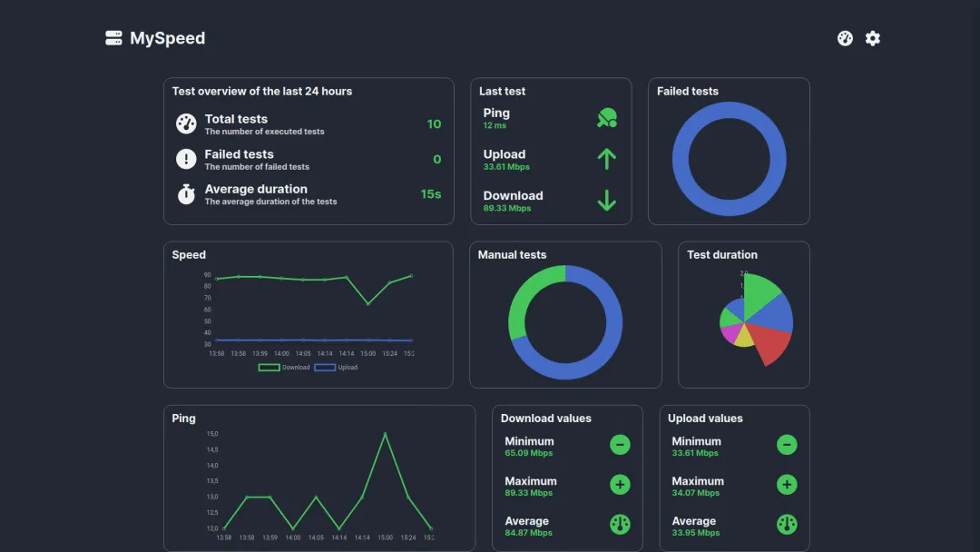Click the speedometer icon beside Total tests
This screenshot has height=552, width=980.
[186, 123]
